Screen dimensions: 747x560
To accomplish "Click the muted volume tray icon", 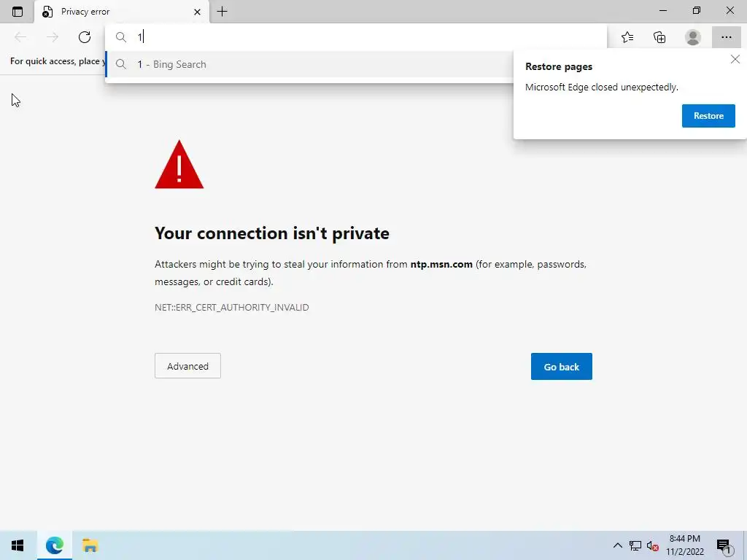I will pos(652,545).
